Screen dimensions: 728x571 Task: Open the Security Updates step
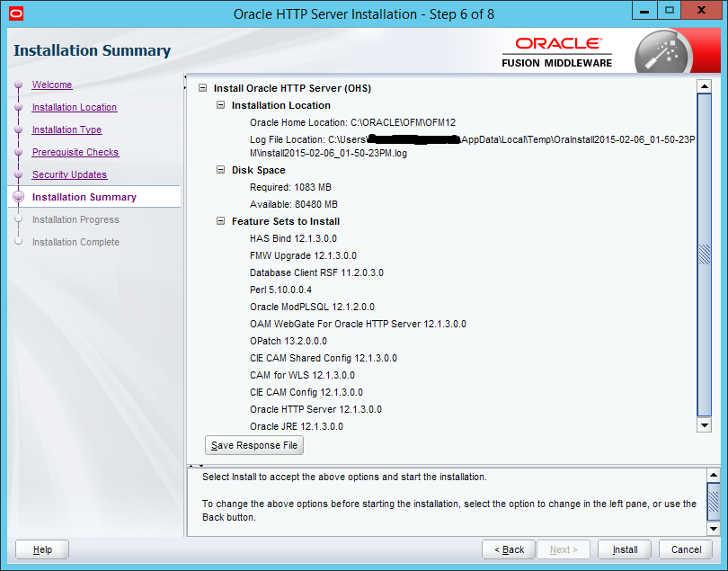tap(69, 175)
